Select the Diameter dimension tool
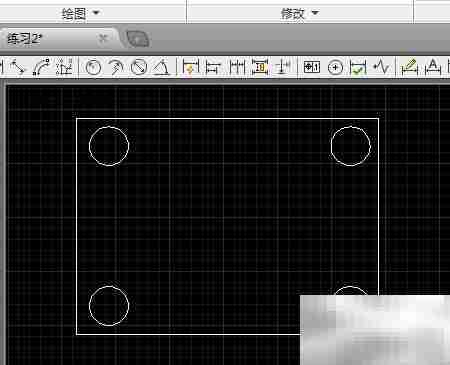Image resolution: width=450 pixels, height=365 pixels. (139, 67)
